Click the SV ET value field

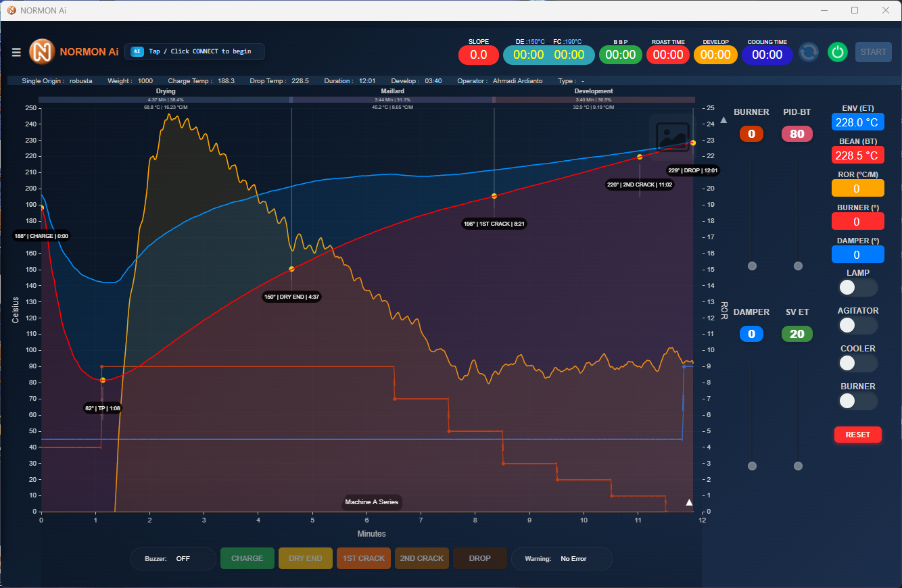tap(797, 334)
